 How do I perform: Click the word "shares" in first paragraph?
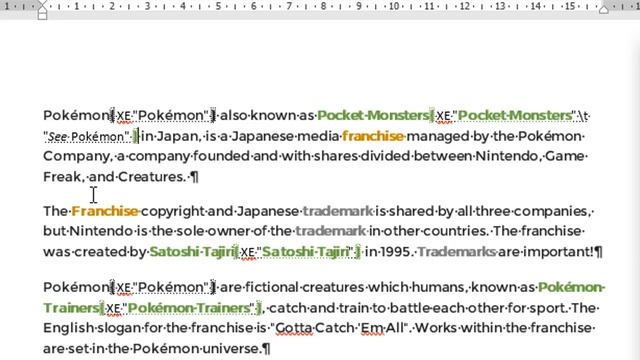click(335, 156)
